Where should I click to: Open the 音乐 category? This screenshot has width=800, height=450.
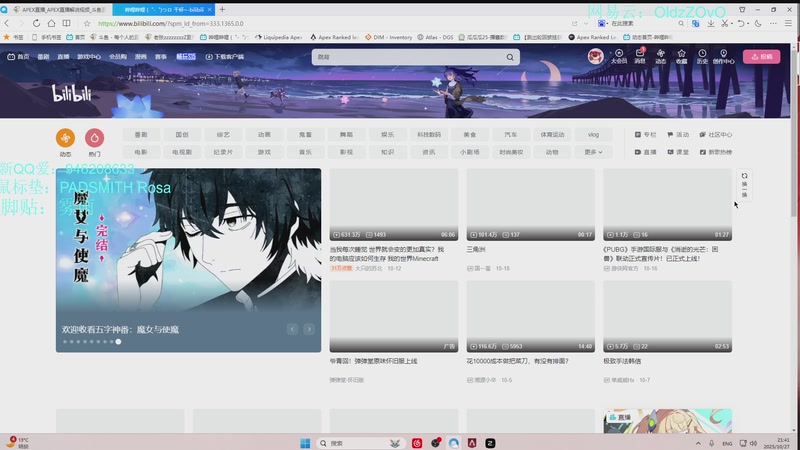pos(305,152)
